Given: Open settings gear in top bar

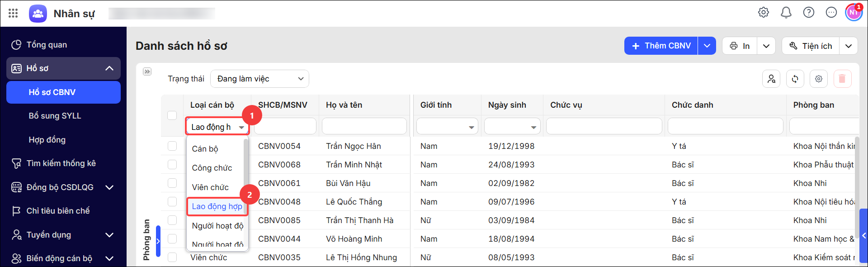Looking at the screenshot, I should pos(764,12).
